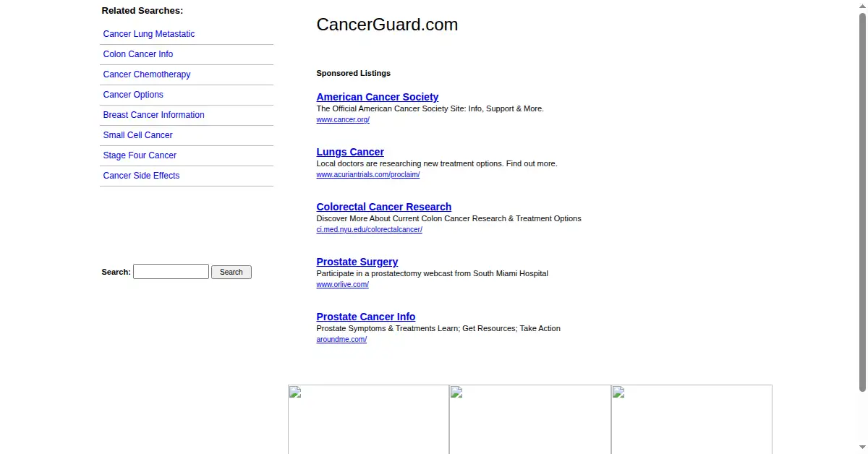Open the Lungs Cancer sponsored listing
The width and height of the screenshot is (868, 454).
click(x=350, y=152)
